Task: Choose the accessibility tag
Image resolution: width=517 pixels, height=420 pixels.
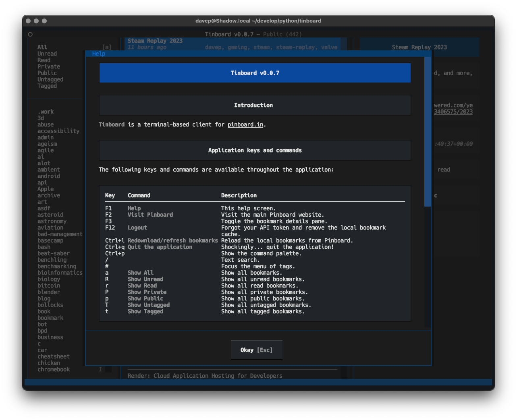Action: pyautogui.click(x=58, y=131)
